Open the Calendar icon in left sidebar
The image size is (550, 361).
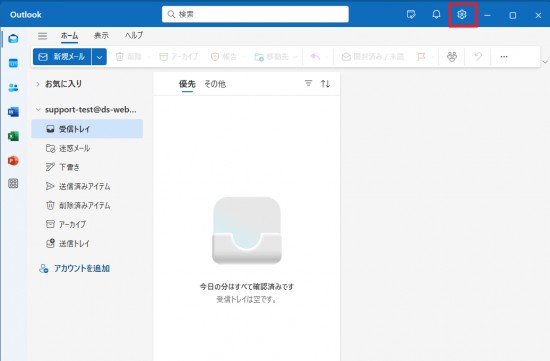(13, 63)
